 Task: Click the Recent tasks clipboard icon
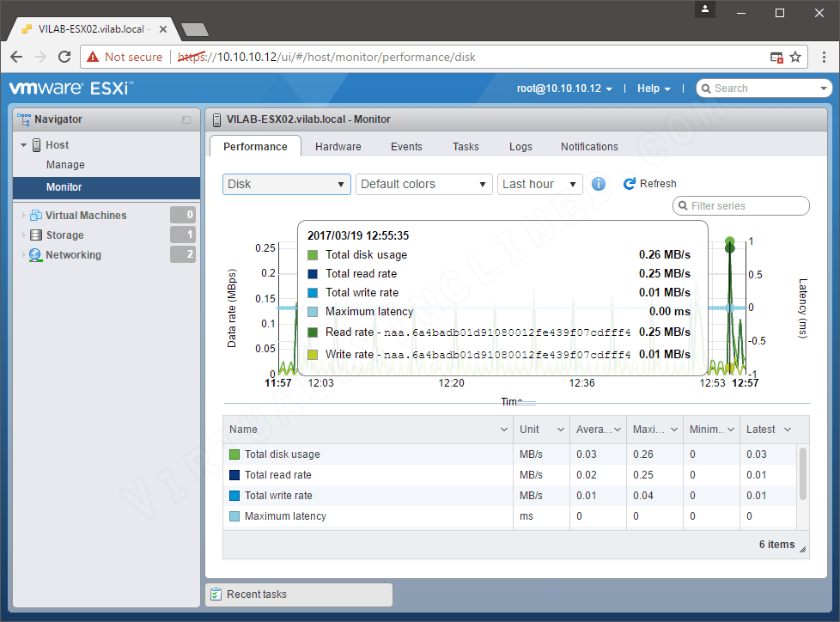click(x=216, y=595)
